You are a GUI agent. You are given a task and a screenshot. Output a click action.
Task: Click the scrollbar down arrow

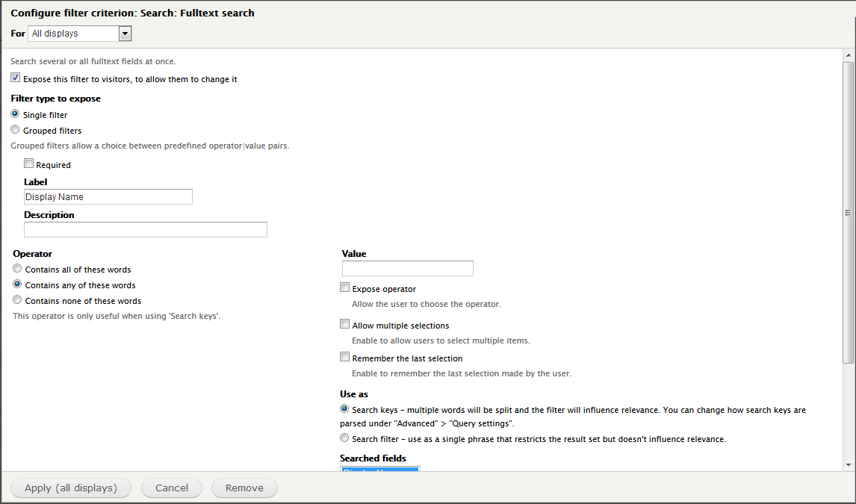point(849,464)
